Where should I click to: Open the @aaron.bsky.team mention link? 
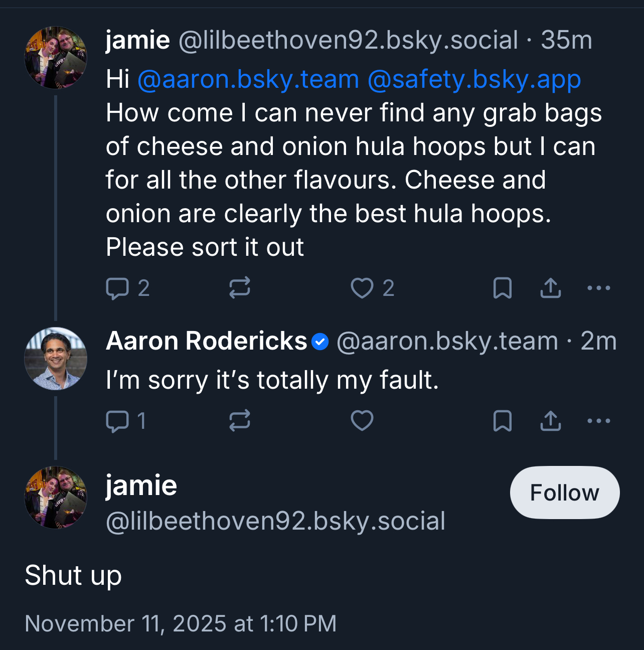point(248,80)
